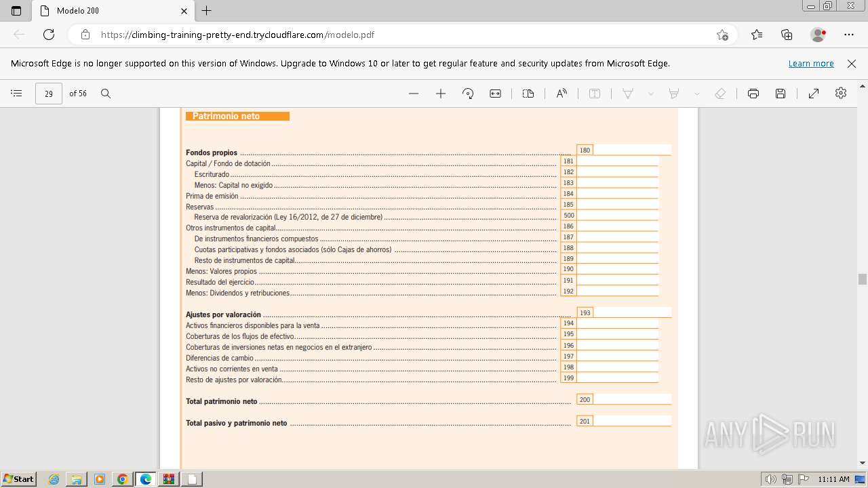Viewport: 868px width, 488px height.
Task: Follow the Learn more link
Action: click(811, 63)
